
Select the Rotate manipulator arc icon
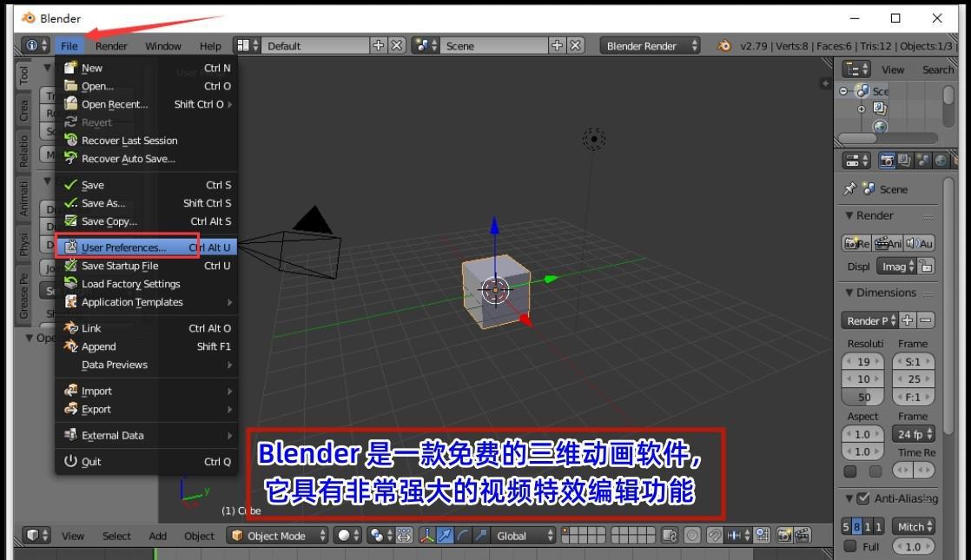463,536
